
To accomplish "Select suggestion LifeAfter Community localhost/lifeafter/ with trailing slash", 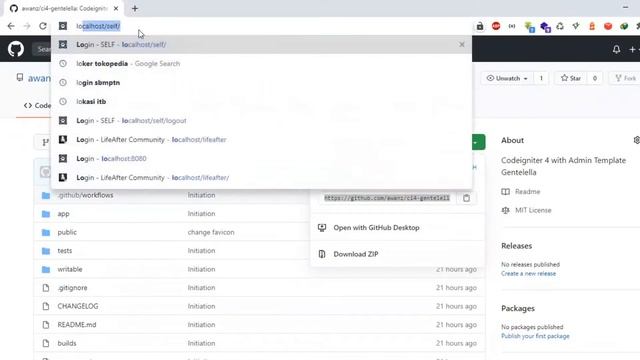I will pyautogui.click(x=261, y=178).
